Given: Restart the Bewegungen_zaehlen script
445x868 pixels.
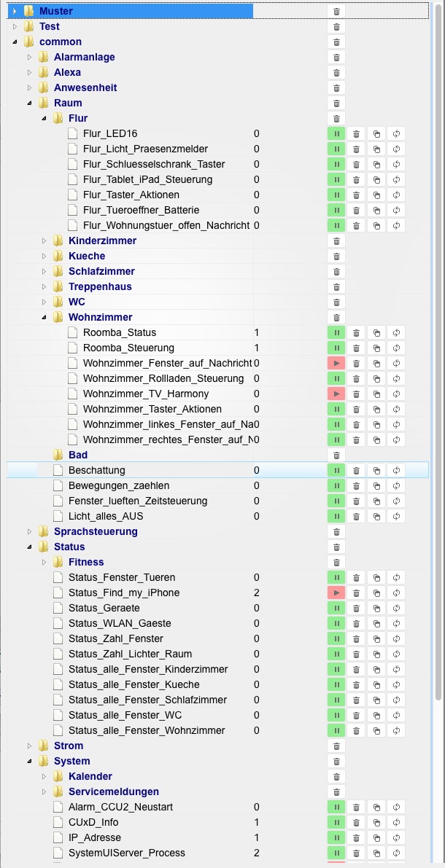Looking at the screenshot, I should (x=396, y=485).
